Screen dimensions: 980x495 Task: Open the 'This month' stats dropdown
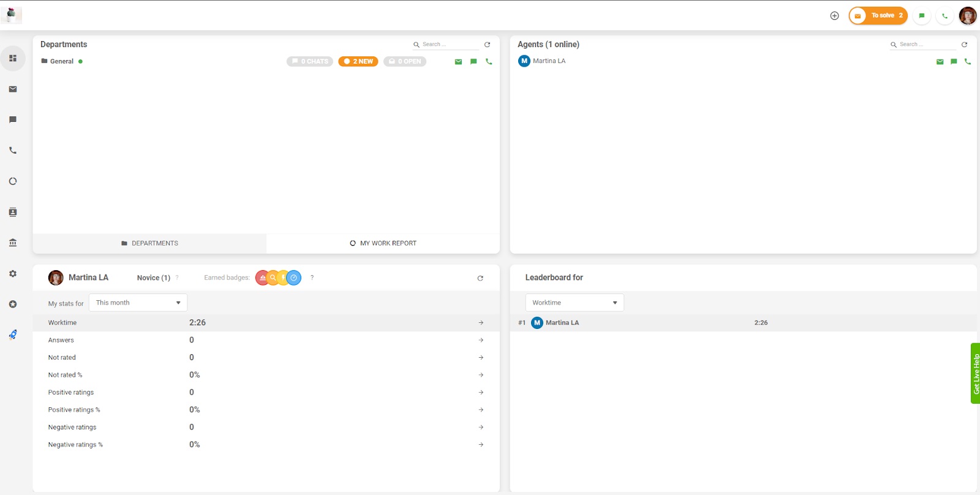pyautogui.click(x=138, y=303)
